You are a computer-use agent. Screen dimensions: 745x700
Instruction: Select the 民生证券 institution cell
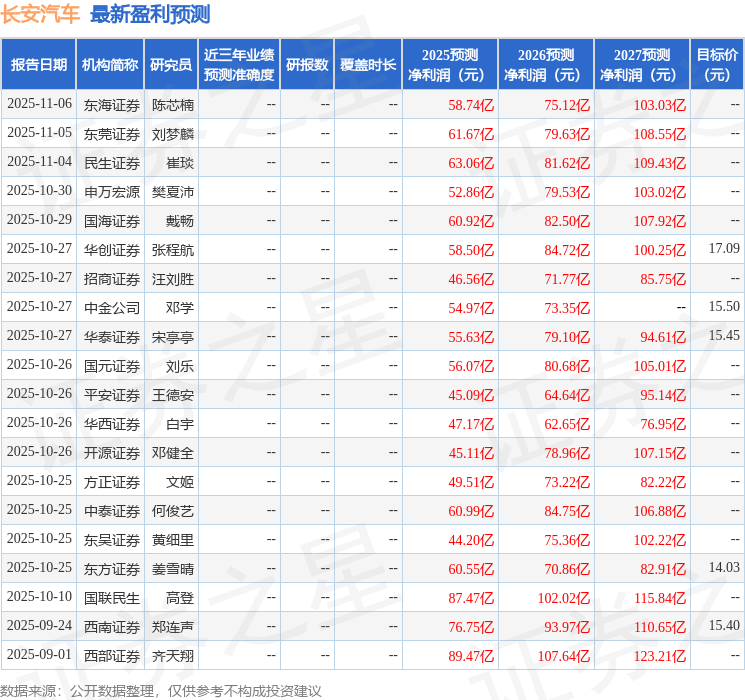click(x=112, y=163)
